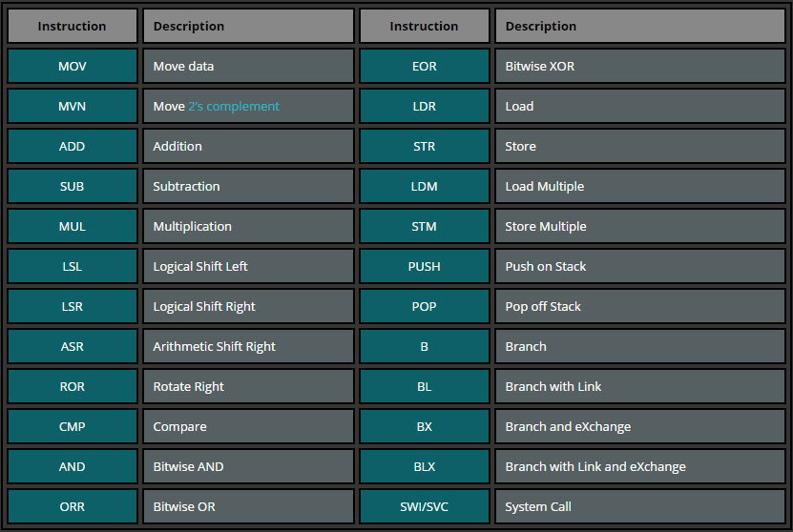Click the CMP instruction cell
This screenshot has height=532, width=793.
(73, 427)
